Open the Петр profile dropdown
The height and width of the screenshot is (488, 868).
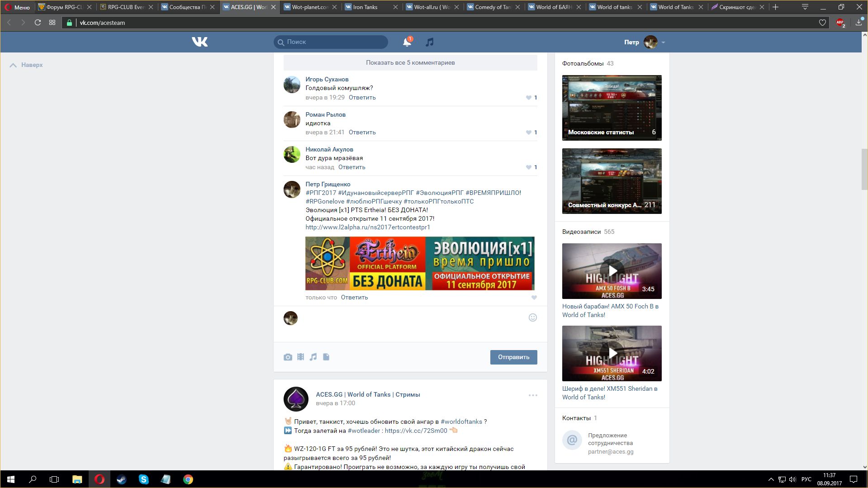coord(645,42)
